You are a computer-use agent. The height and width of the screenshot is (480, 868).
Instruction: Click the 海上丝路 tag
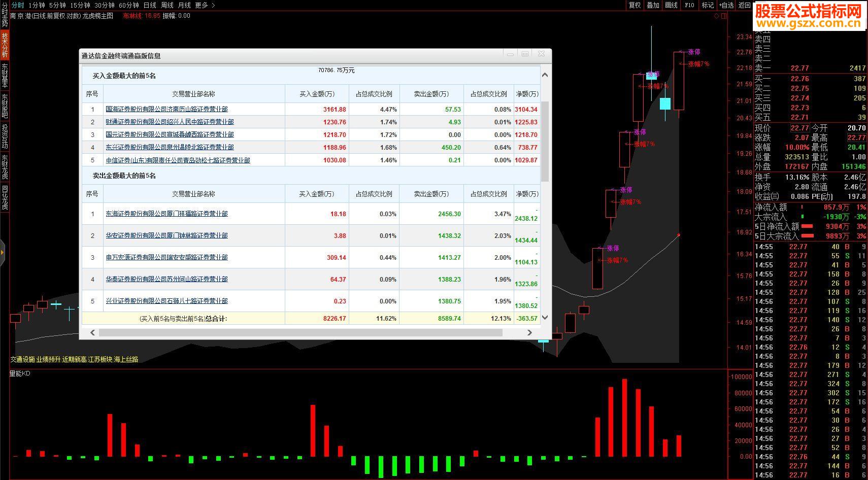(x=126, y=359)
